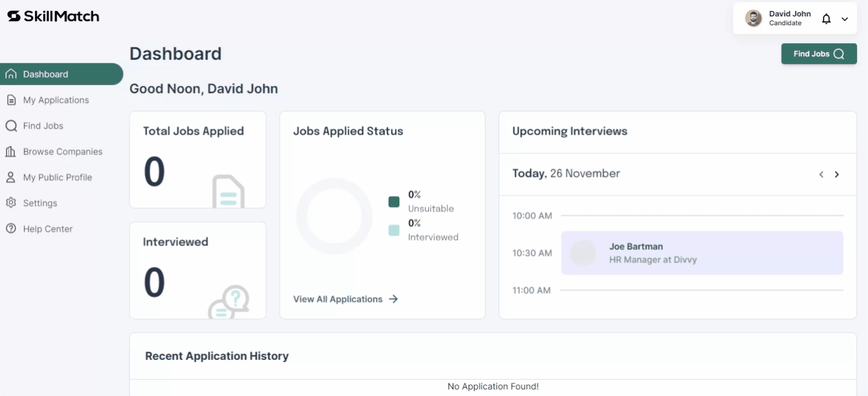Open Settings from the sidebar
The image size is (868, 396).
40,203
